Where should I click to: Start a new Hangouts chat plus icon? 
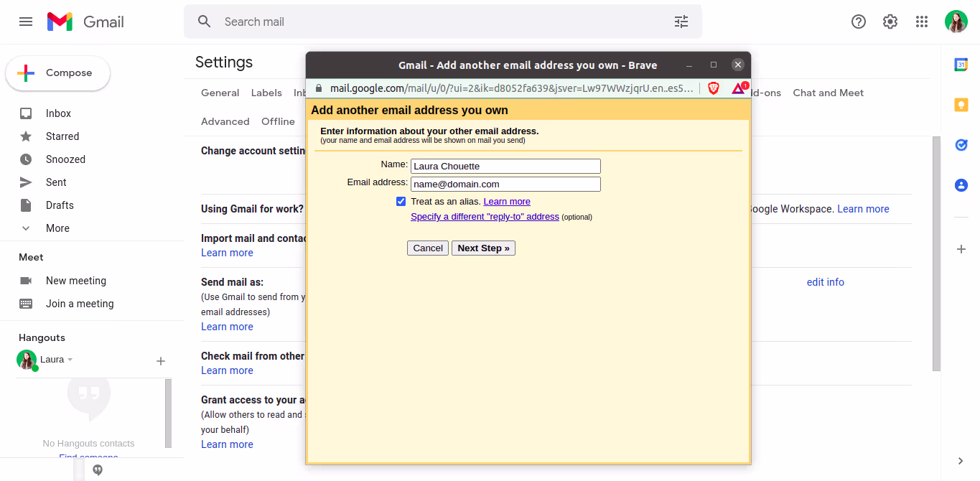tap(161, 361)
